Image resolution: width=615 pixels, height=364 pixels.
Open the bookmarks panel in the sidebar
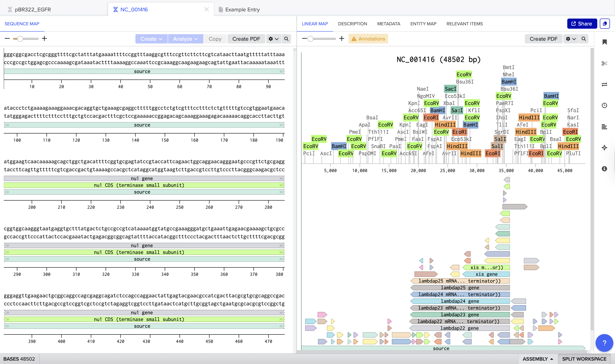(604, 42)
